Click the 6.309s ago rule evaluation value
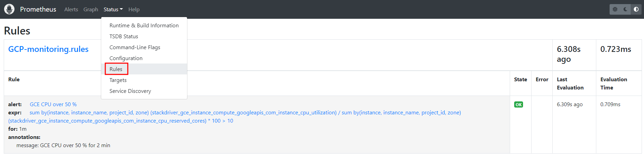The width and height of the screenshot is (644, 155). tap(570, 104)
